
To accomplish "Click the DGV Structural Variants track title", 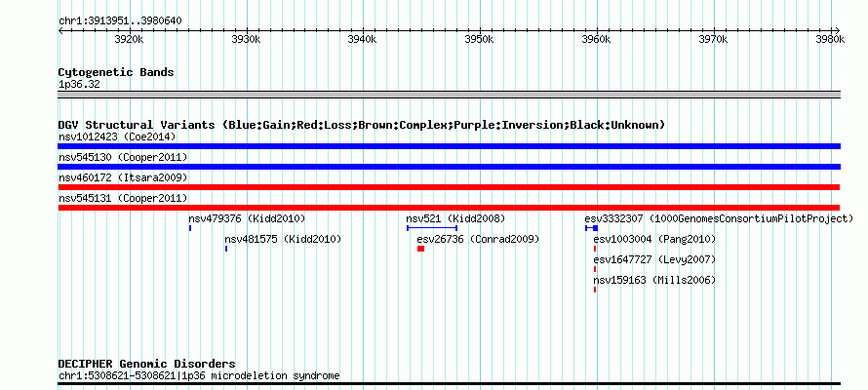I will 362,125.
